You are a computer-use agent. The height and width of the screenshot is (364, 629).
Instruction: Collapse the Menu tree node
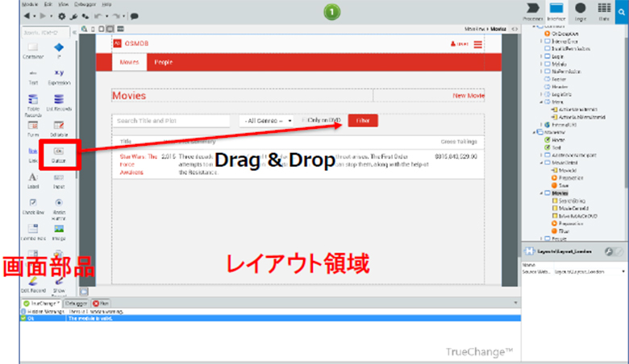pos(541,102)
